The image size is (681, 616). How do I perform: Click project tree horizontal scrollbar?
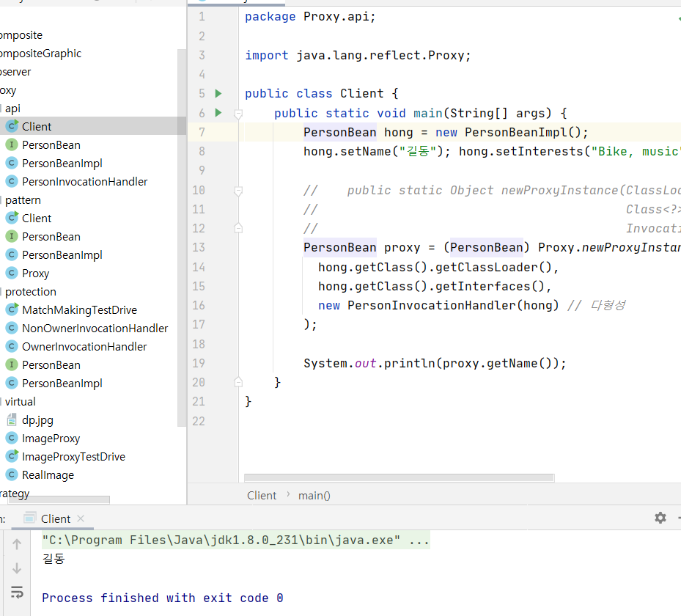point(59,499)
